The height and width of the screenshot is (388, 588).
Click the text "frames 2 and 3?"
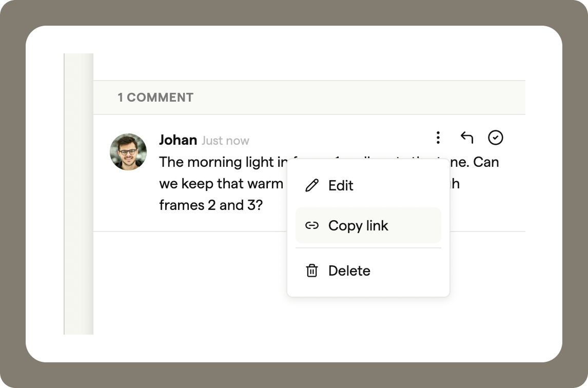point(211,205)
